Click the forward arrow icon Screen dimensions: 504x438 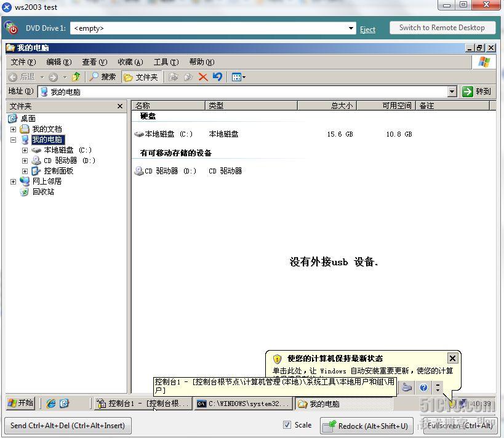pos(54,77)
